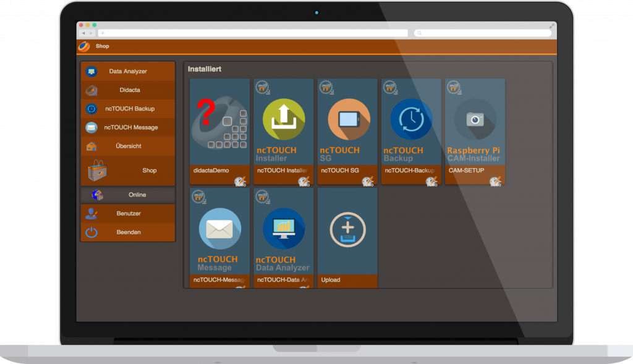Click the ncTOUCH Backup clock tile icon
Image resolution: width=633 pixels, height=364 pixels.
[411, 119]
